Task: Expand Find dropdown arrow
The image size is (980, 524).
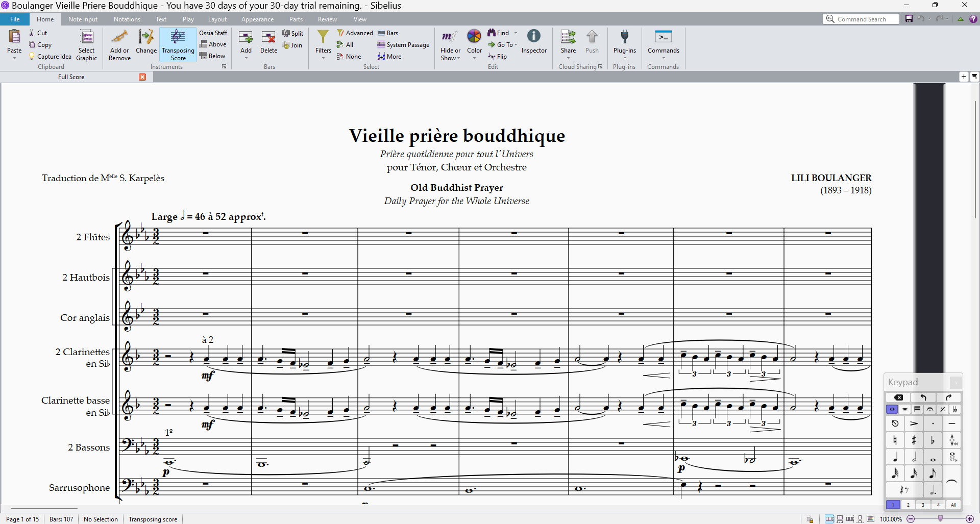Action: (x=516, y=33)
